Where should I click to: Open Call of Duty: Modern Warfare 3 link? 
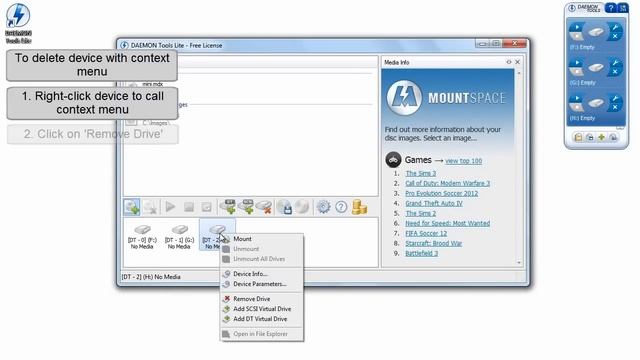pos(447,183)
